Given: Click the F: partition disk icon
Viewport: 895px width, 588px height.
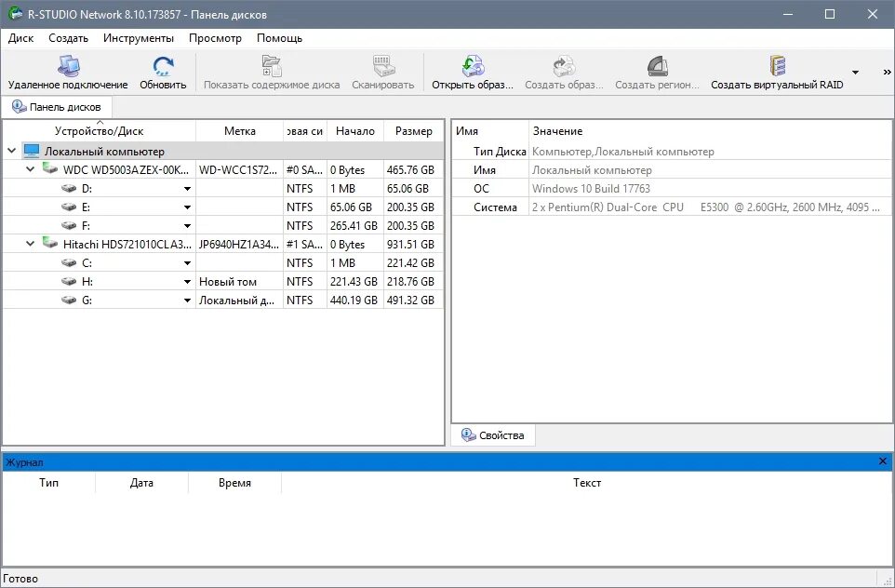Looking at the screenshot, I should tap(69, 225).
